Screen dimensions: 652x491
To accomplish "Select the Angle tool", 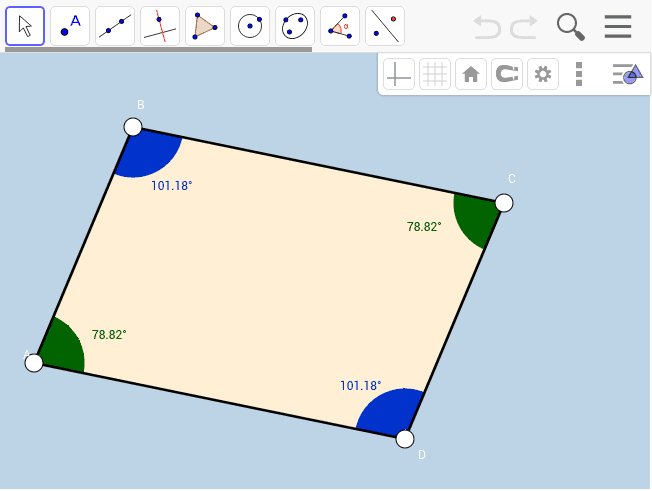I will click(340, 26).
